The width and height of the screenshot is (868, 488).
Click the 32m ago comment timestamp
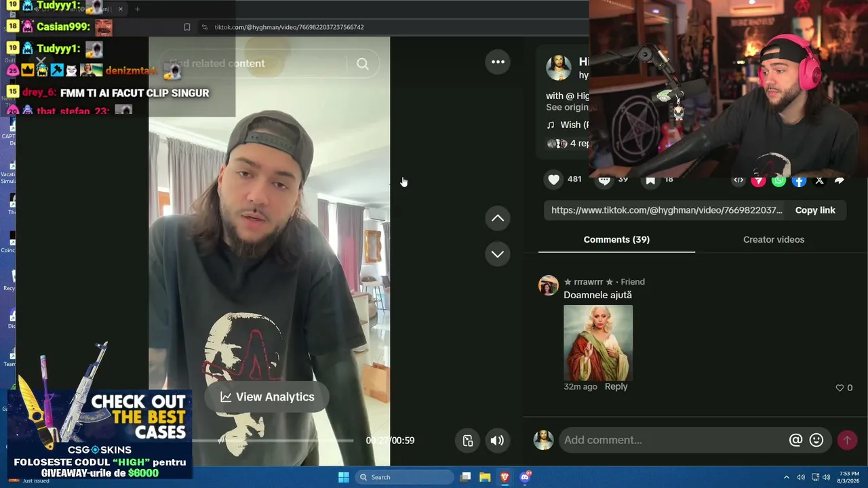(580, 386)
